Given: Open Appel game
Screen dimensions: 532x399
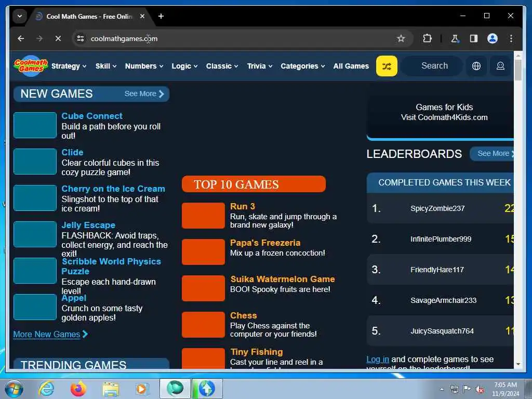Looking at the screenshot, I should (74, 298).
